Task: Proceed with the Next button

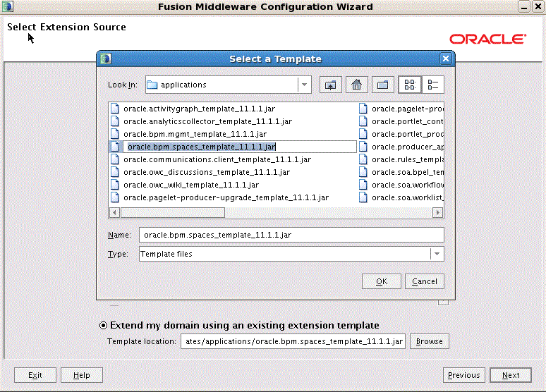Action: click(x=511, y=375)
